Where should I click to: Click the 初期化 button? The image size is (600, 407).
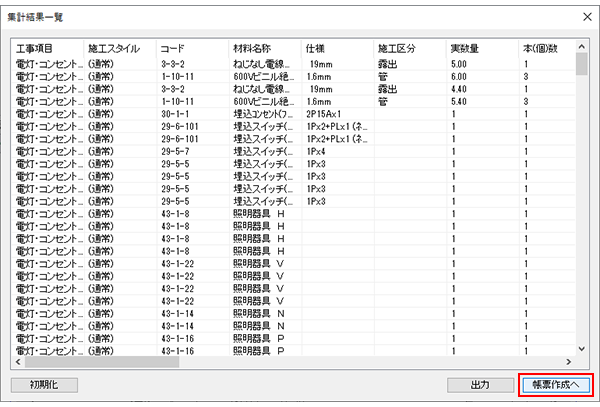(44, 384)
